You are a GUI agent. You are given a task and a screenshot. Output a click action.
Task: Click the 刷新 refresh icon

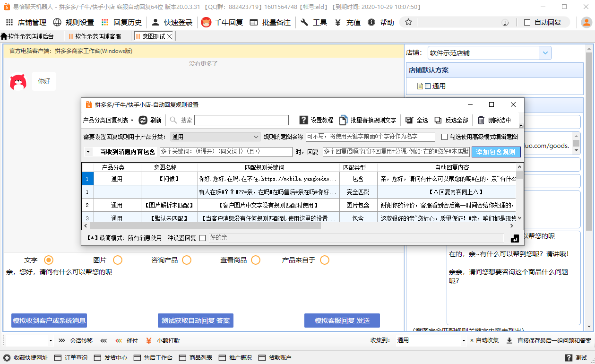[143, 120]
